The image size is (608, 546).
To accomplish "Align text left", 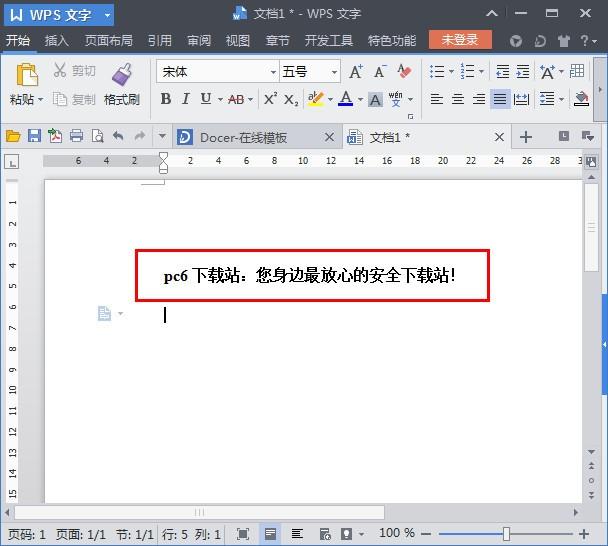I will click(x=437, y=99).
